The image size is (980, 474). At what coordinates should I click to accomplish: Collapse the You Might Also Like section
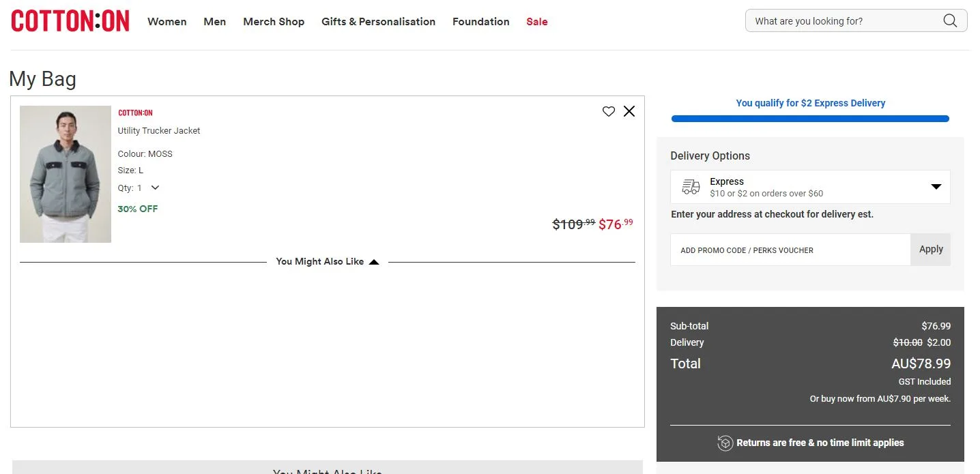(374, 262)
